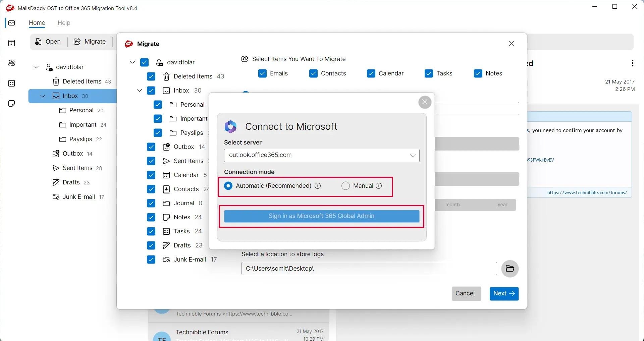Viewport: 644px width, 341px height.
Task: Select Outbox folder in main tree
Action: click(x=72, y=154)
